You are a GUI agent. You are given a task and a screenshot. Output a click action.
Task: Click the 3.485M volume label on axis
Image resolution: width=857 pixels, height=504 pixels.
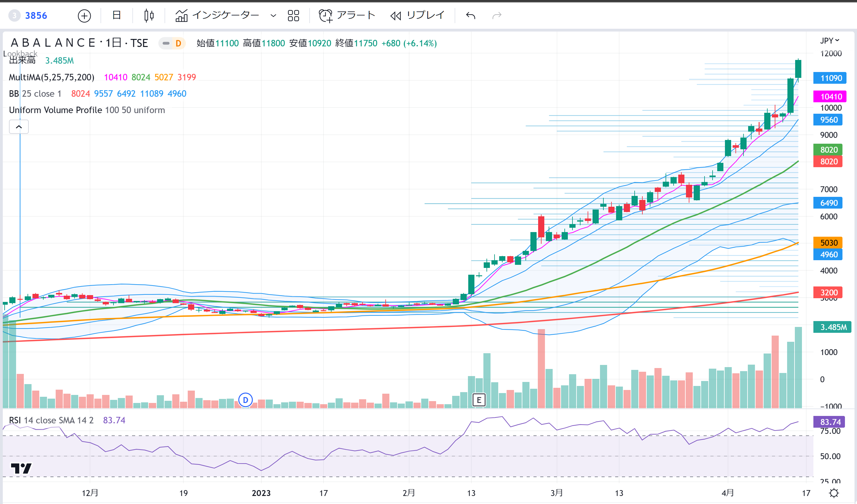(x=832, y=327)
